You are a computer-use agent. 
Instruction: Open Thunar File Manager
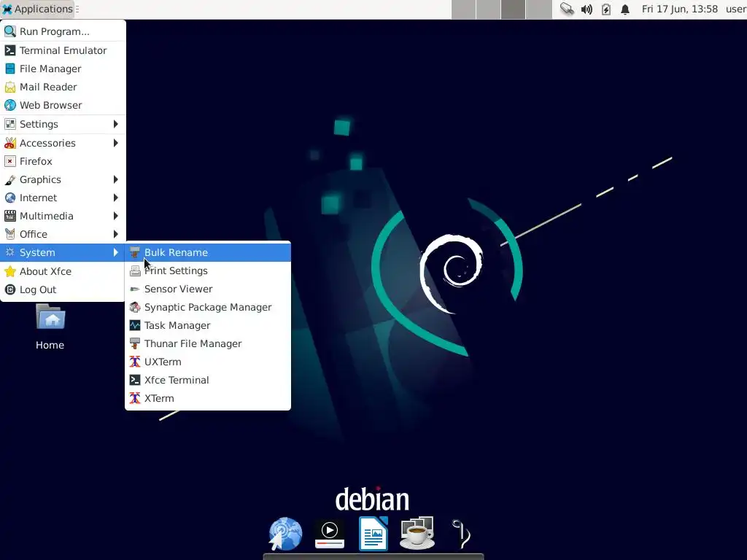(x=208, y=343)
